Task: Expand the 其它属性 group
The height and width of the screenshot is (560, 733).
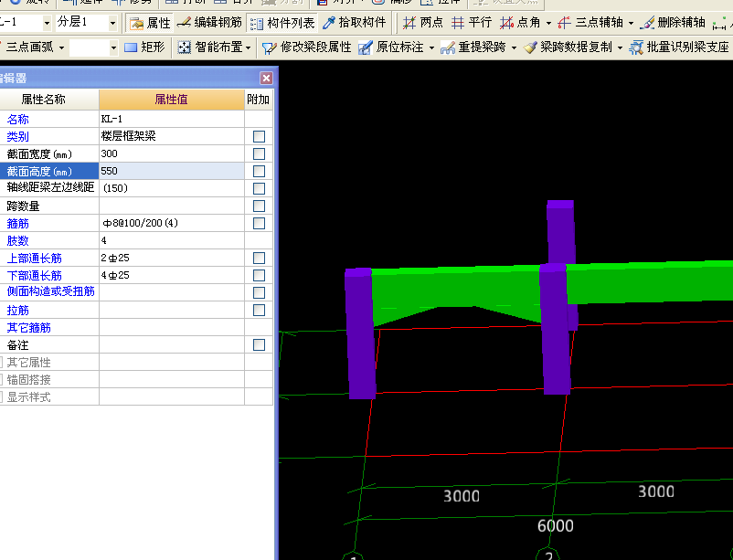Action: click(1, 362)
